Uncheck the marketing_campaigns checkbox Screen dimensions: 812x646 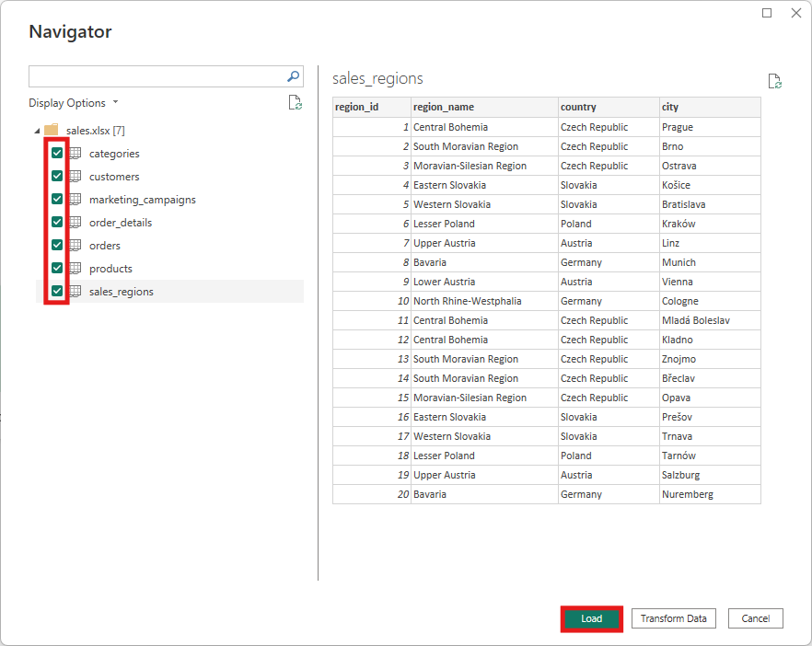[57, 200]
